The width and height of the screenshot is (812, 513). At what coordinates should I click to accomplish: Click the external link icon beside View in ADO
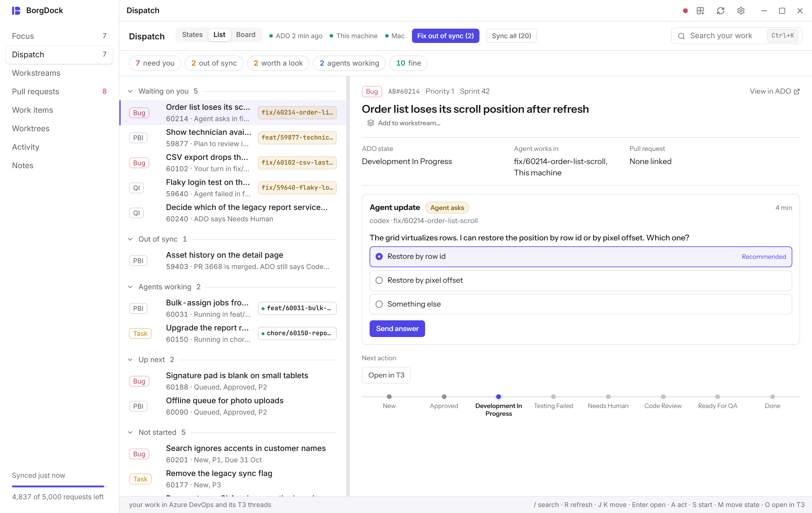(797, 92)
